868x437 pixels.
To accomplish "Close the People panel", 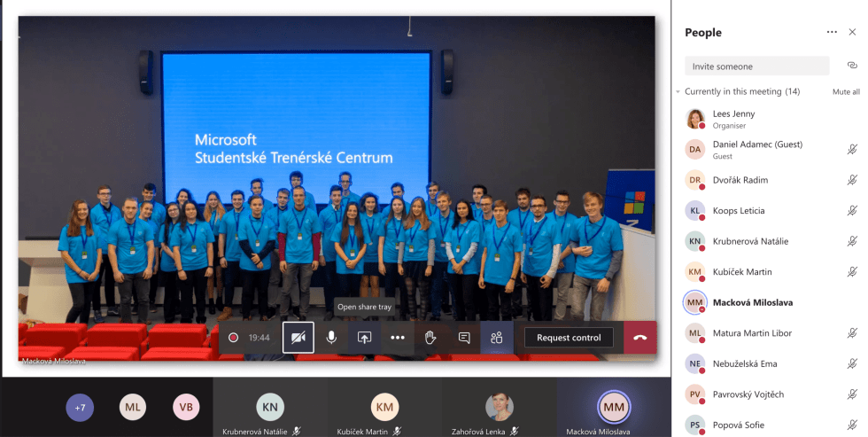I will coord(852,32).
